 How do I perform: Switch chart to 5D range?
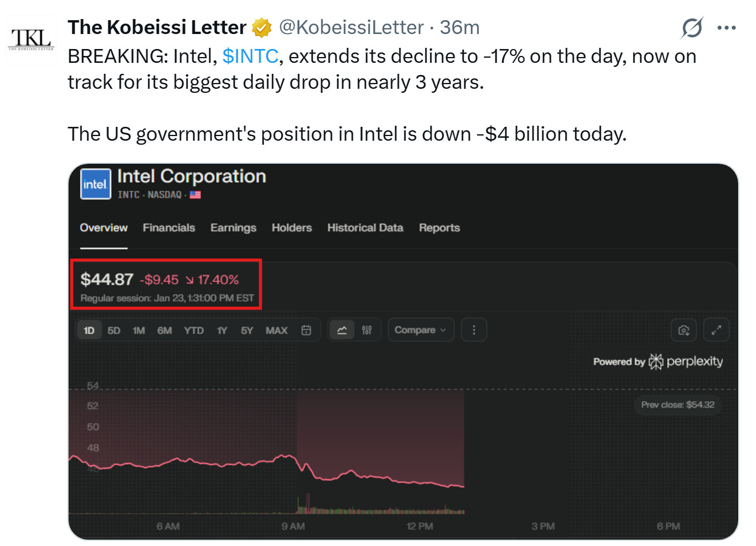(x=114, y=330)
